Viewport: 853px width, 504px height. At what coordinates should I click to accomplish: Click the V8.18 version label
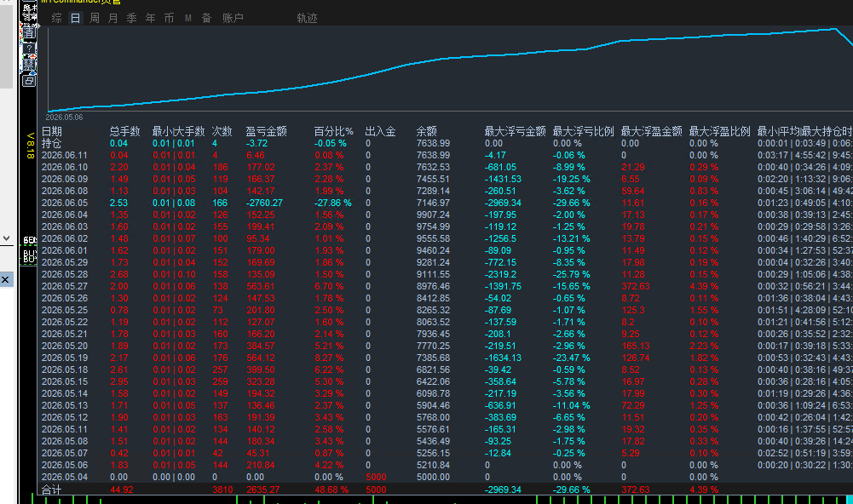click(30, 146)
